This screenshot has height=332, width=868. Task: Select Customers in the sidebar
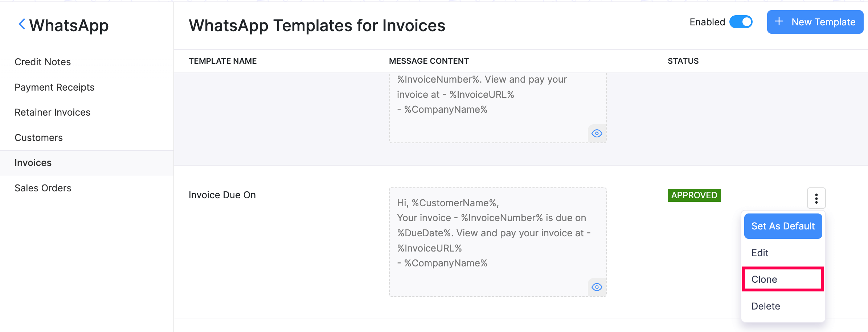click(x=39, y=138)
